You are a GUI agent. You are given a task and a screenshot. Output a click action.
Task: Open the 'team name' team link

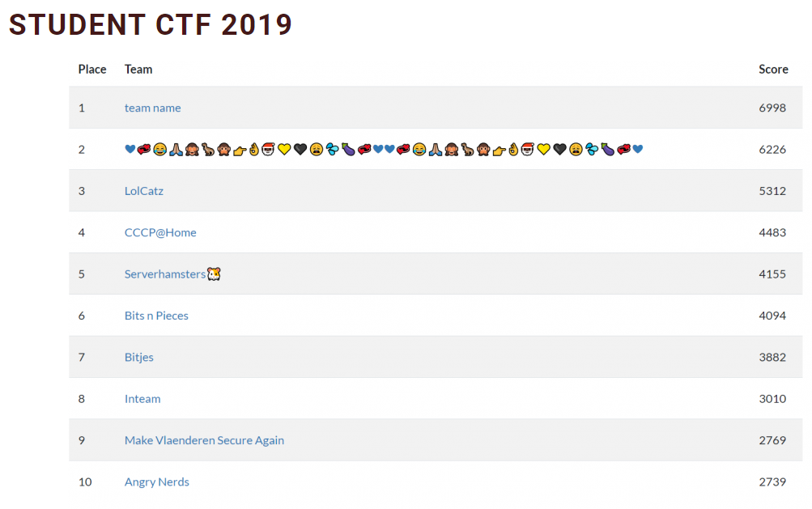[x=152, y=108]
